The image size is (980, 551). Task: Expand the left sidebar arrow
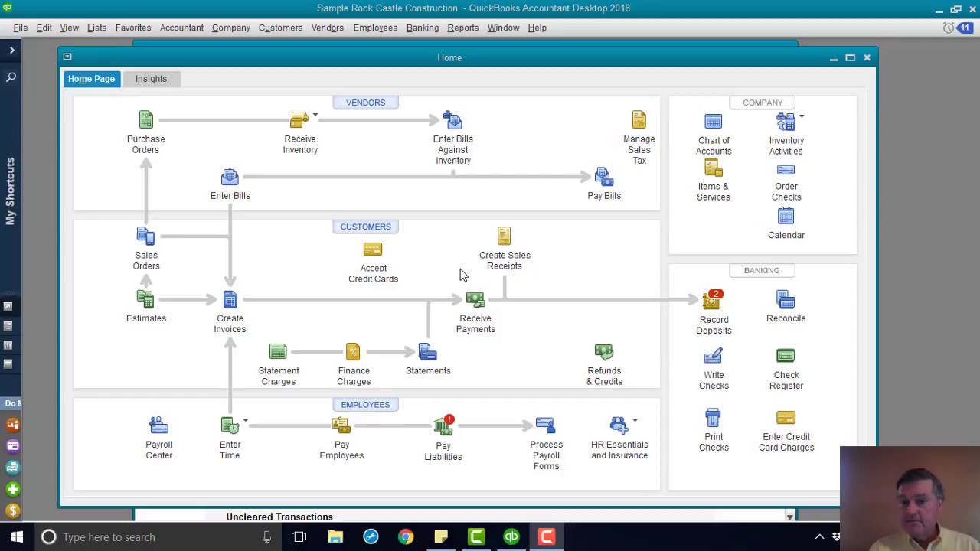click(x=11, y=51)
